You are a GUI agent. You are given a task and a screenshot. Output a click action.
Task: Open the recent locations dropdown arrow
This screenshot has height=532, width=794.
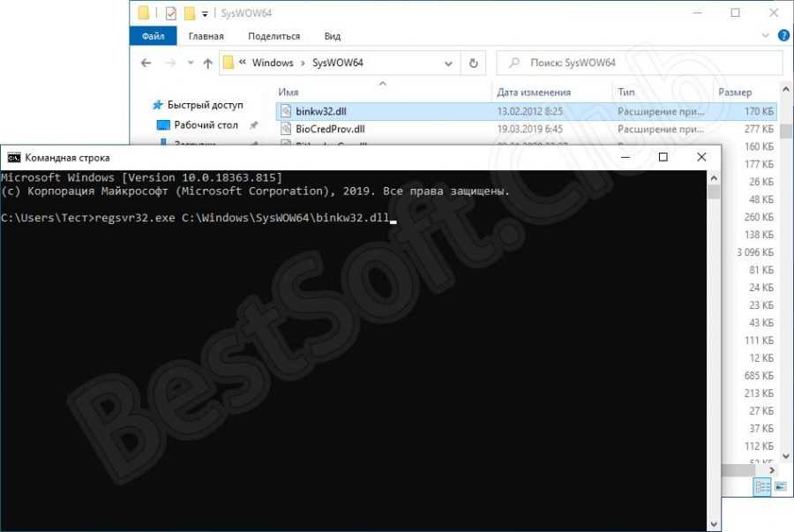pos(190,64)
